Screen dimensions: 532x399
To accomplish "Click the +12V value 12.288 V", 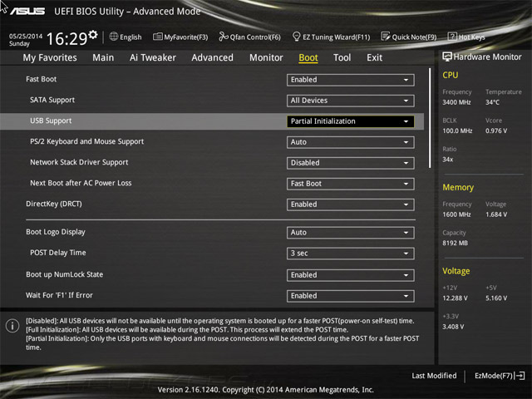I will tap(455, 298).
